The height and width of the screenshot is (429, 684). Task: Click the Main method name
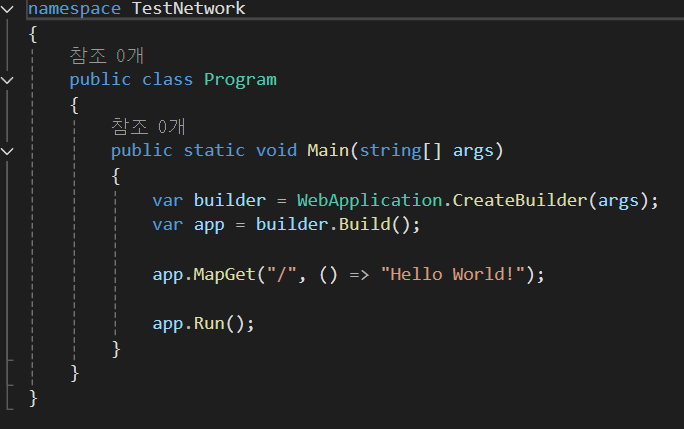coord(328,151)
